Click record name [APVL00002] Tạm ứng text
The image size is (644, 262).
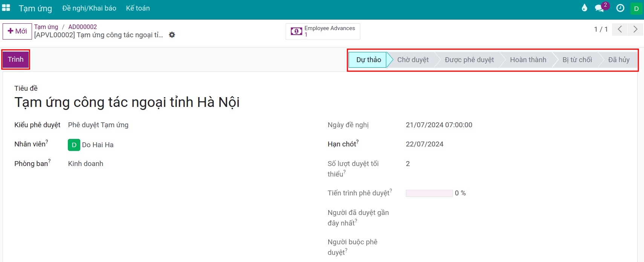pyautogui.click(x=99, y=35)
